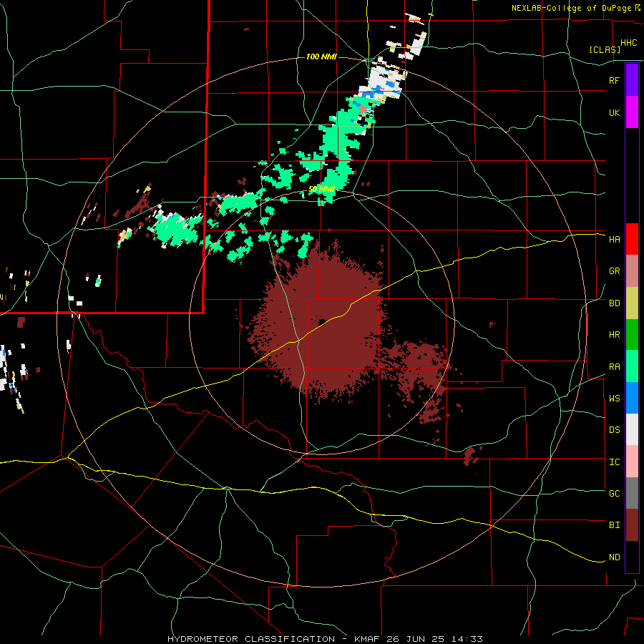Screen dimensions: 644x644
Task: Click the yellow BD legend color swatch
Action: [x=632, y=303]
